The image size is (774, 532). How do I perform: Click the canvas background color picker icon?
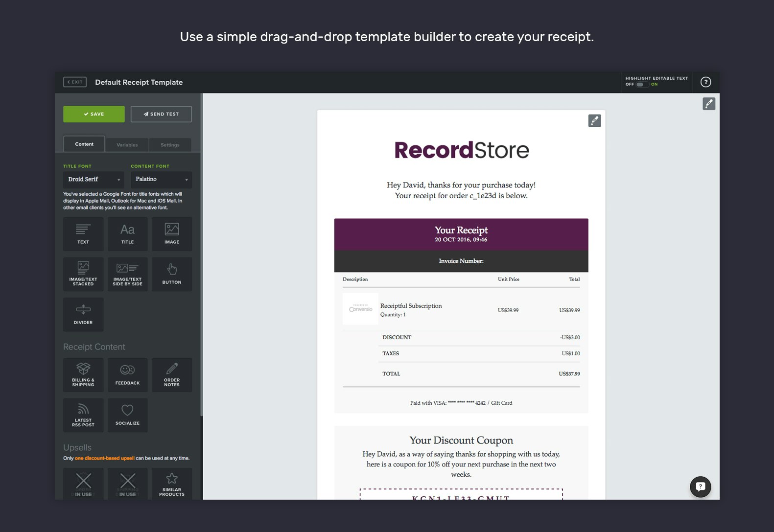tap(709, 104)
